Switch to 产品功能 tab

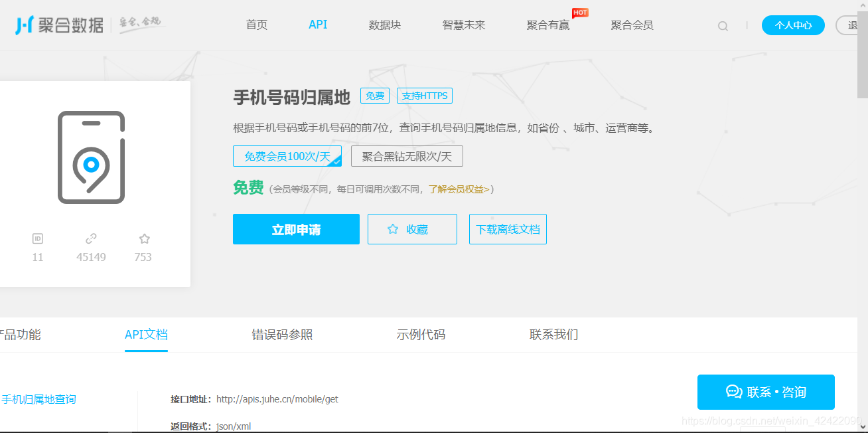pyautogui.click(x=20, y=335)
